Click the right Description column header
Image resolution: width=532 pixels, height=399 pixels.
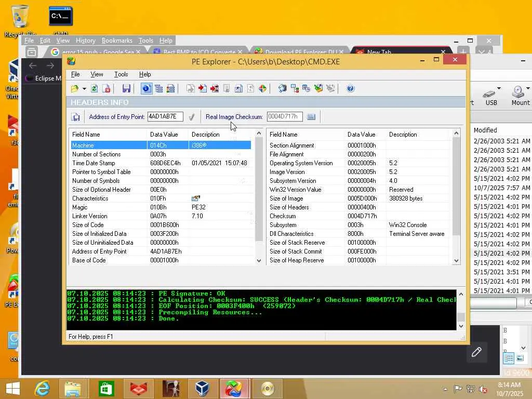tap(419, 135)
